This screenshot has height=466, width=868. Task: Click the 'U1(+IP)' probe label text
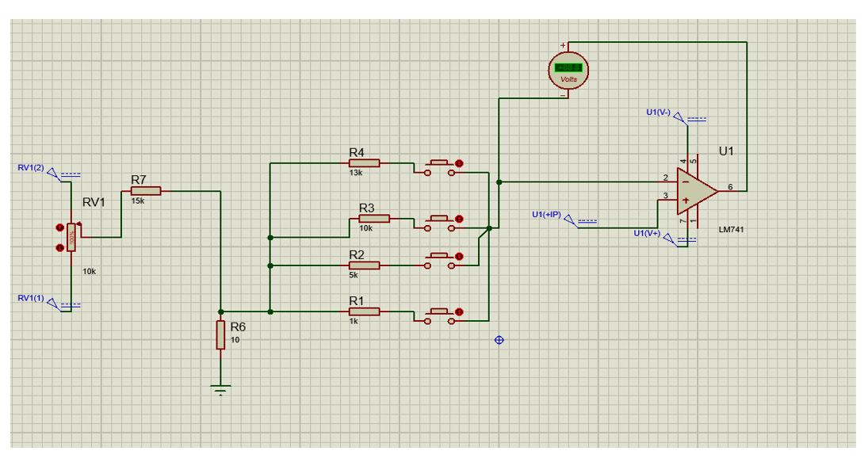(546, 215)
